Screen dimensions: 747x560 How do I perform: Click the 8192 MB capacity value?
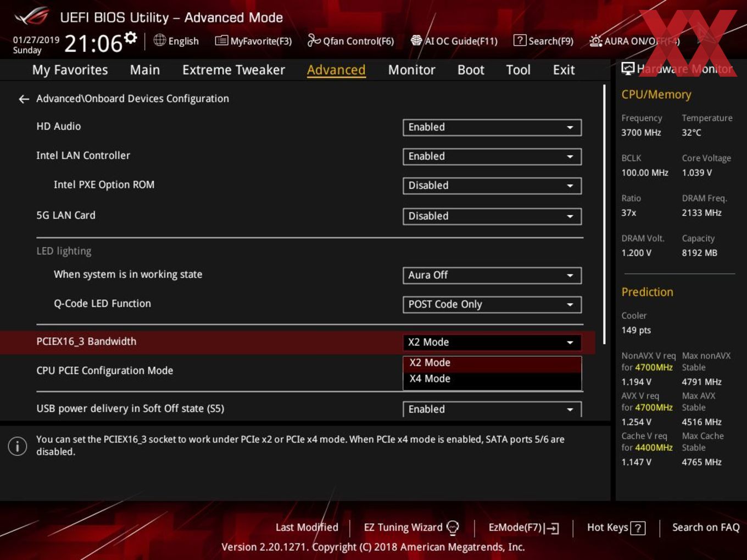tap(699, 253)
